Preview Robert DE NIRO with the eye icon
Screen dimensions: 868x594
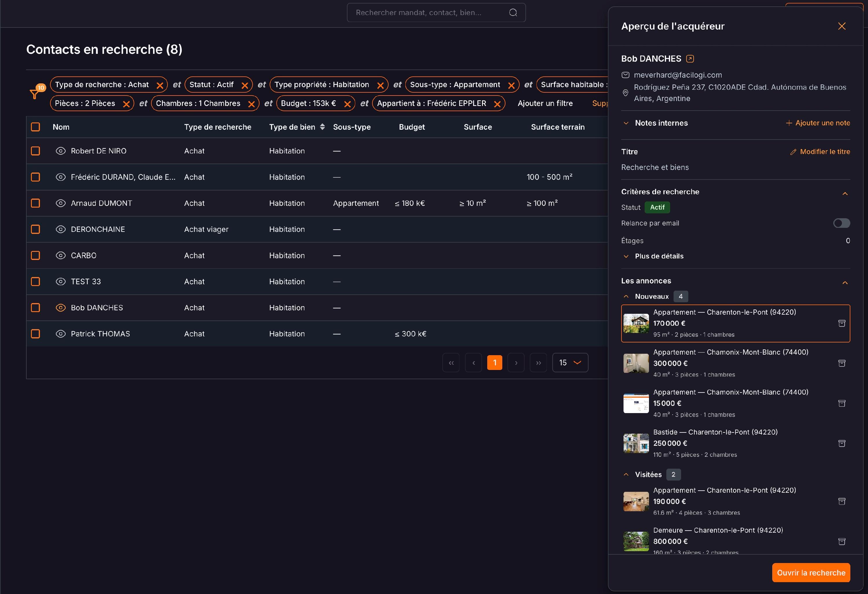(60, 151)
